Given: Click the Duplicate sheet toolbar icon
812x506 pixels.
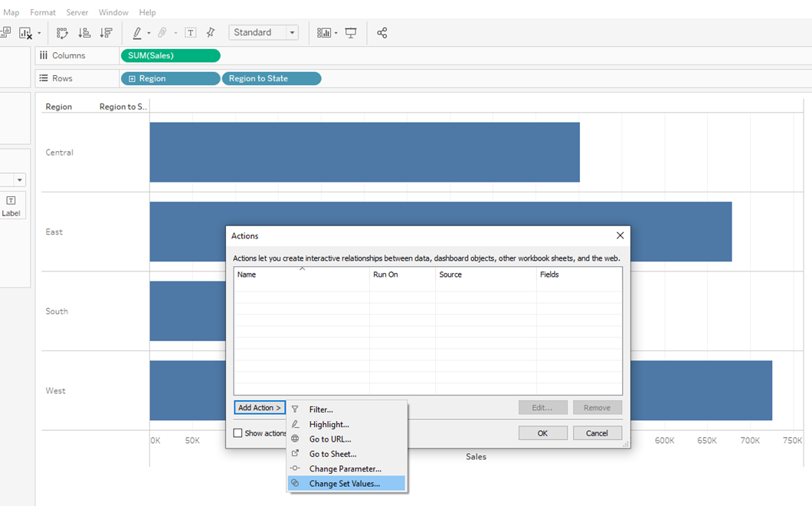Looking at the screenshot, I should [5, 33].
